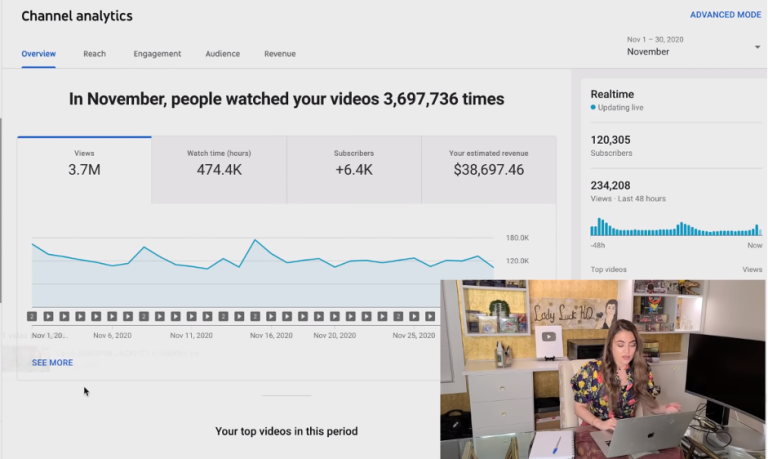Select the Subscribers +6.4K metric card
The image size is (768, 459).
(354, 164)
